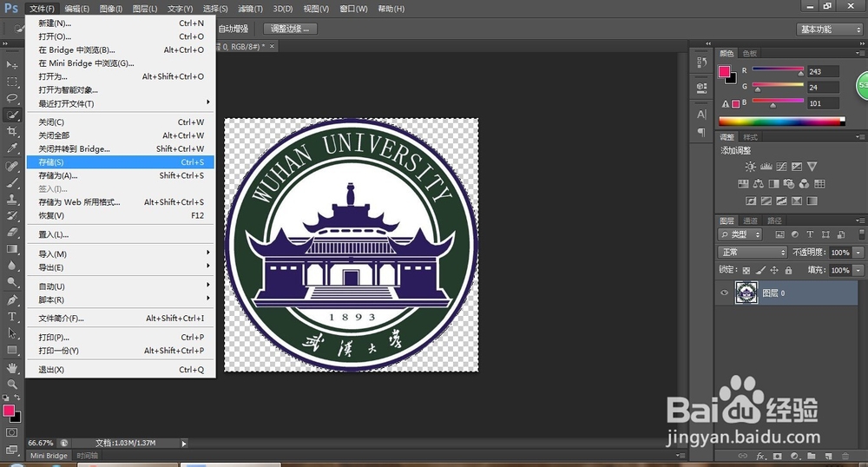Screen dimensions: 868x467
Task: Toggle adjustment layer filter
Action: [x=795, y=234]
